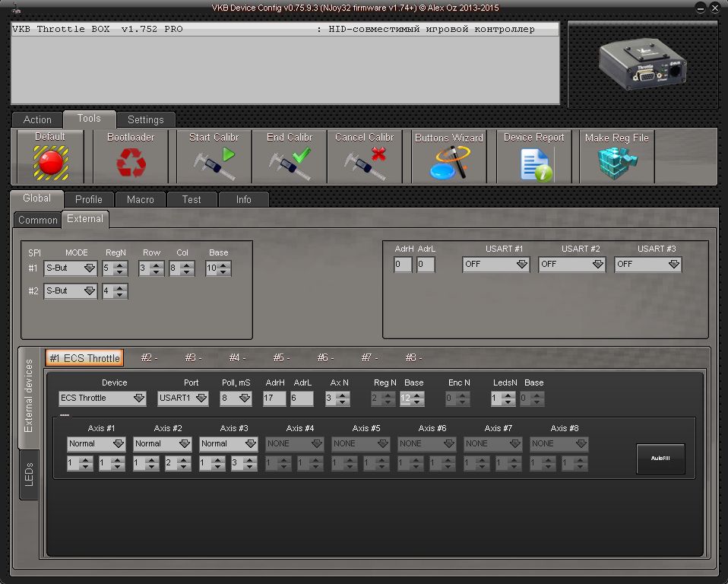Select the #1 ECS Throttle device button
The image size is (728, 584).
pyautogui.click(x=84, y=358)
